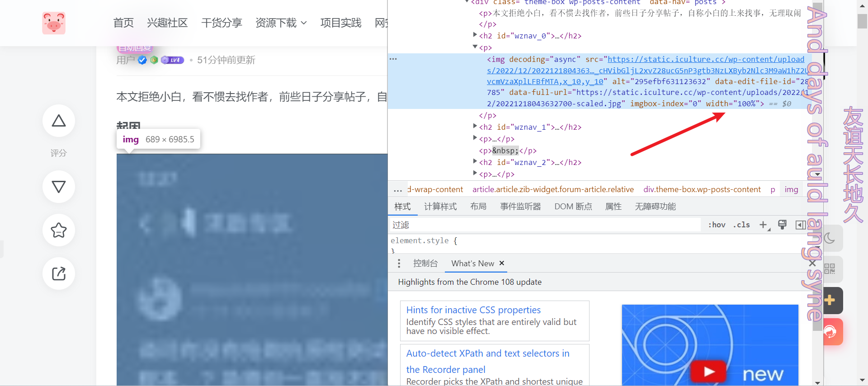Click the page's vertical scrollbar thumb

[x=862, y=22]
